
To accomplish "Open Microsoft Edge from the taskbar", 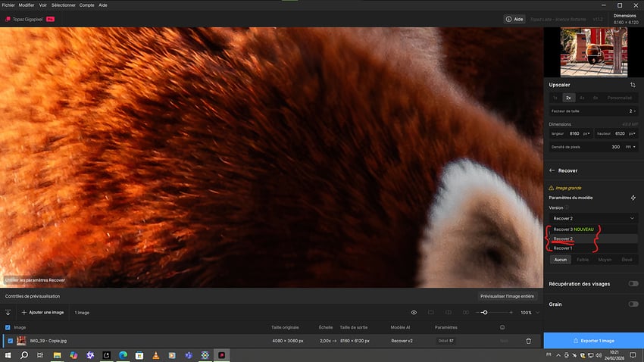I will coord(123,354).
